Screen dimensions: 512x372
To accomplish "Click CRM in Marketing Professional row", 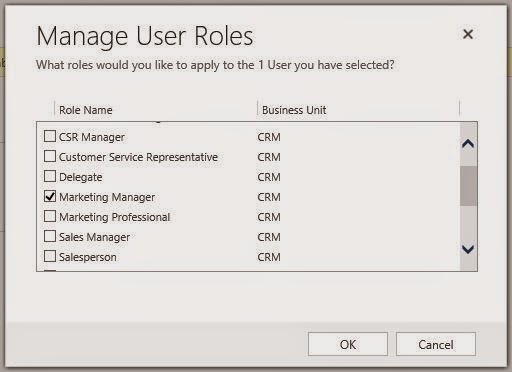I will click(269, 217).
